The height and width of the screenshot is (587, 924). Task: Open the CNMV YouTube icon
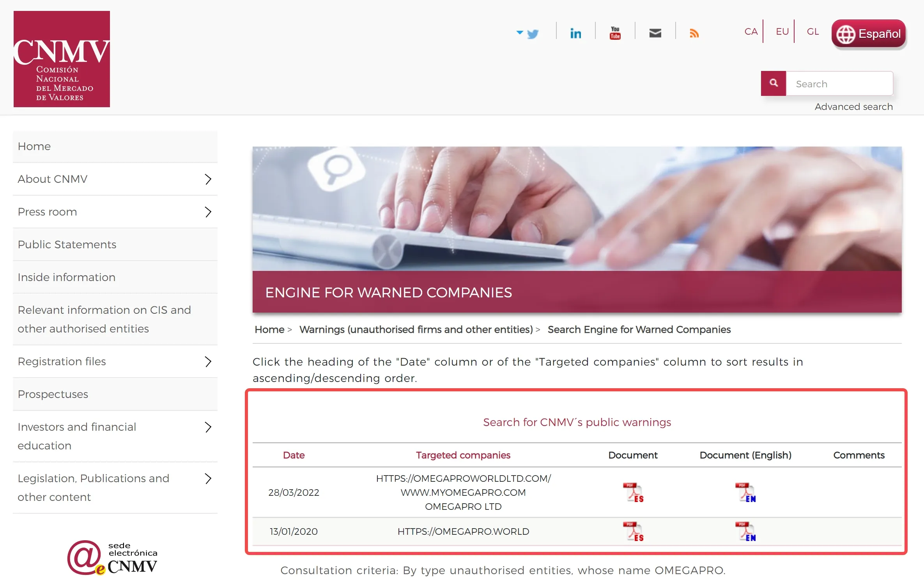click(615, 33)
